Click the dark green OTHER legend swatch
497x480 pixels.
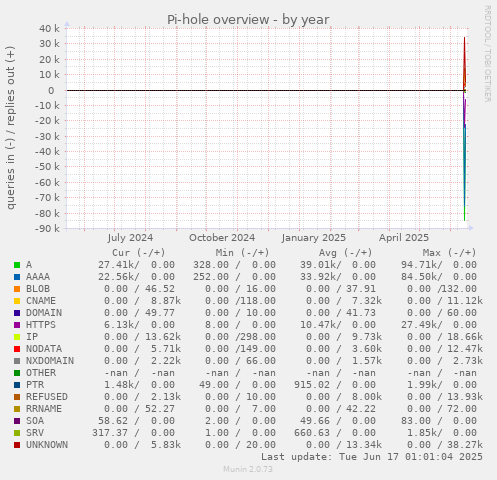pyautogui.click(x=17, y=373)
